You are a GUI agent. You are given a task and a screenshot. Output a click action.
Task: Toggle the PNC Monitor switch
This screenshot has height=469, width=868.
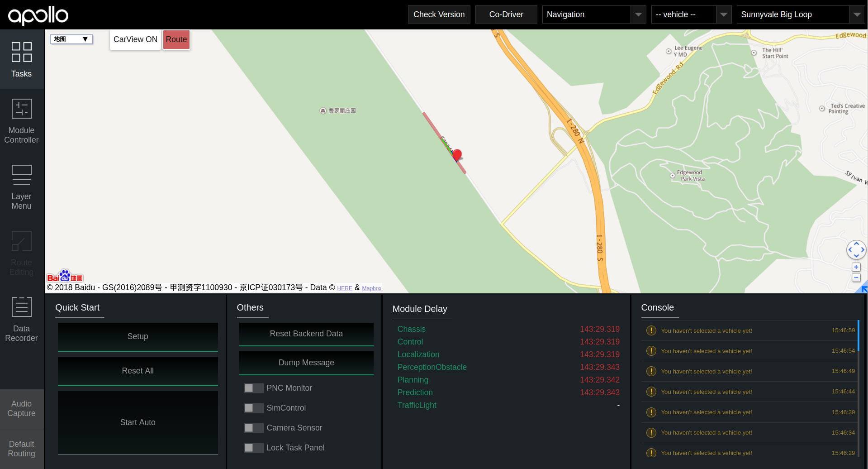pyautogui.click(x=254, y=388)
